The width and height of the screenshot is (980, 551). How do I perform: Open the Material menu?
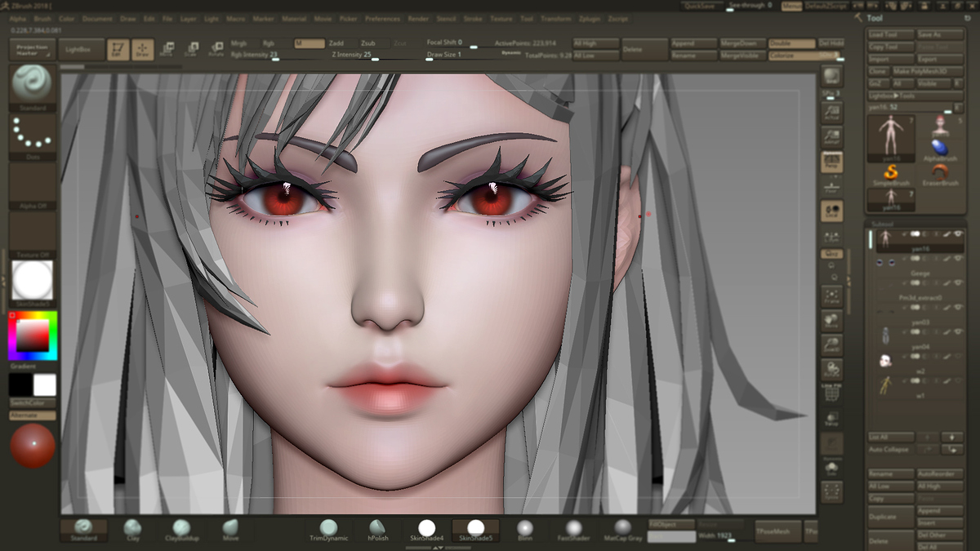[x=294, y=18]
